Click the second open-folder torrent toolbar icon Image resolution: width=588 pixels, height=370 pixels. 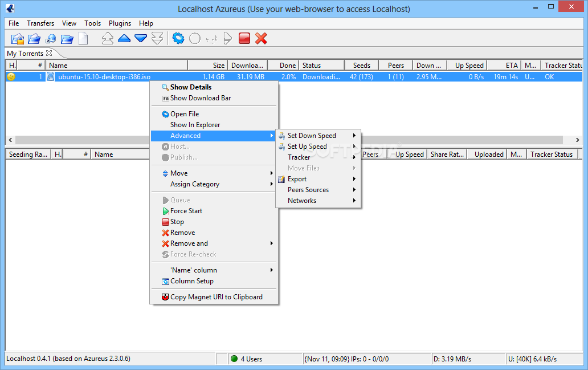[x=34, y=39]
